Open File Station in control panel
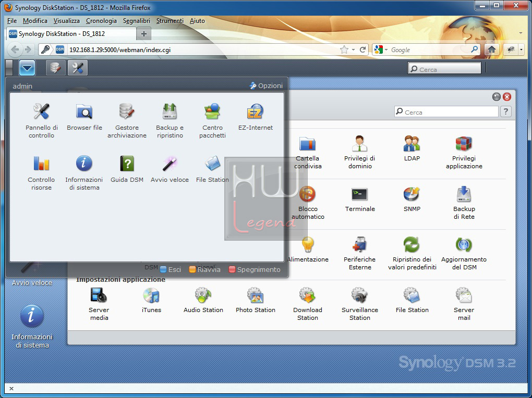 pos(412,300)
